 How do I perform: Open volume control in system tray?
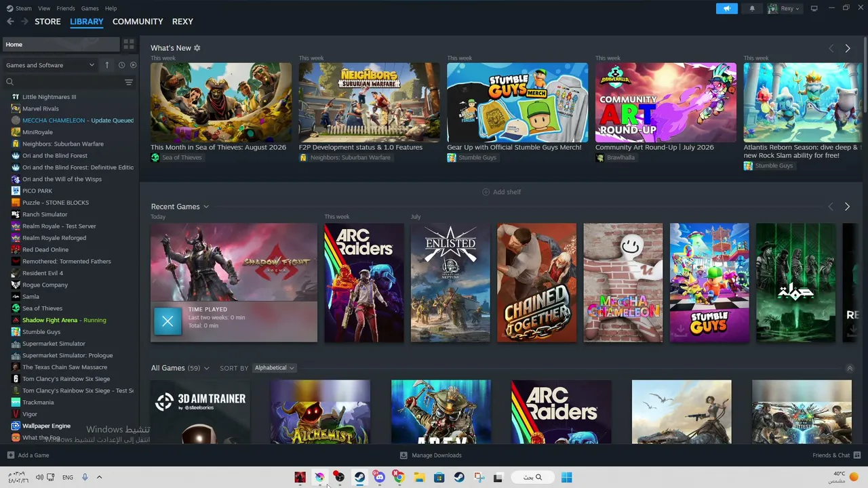[x=39, y=477]
